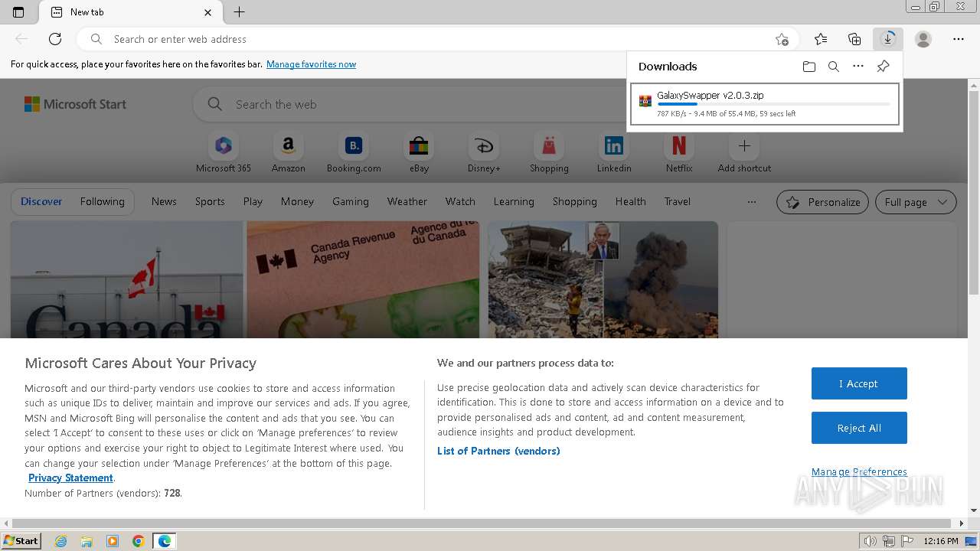Open the Canada flag news thumbnail
Image resolution: width=980 pixels, height=551 pixels.
126,279
